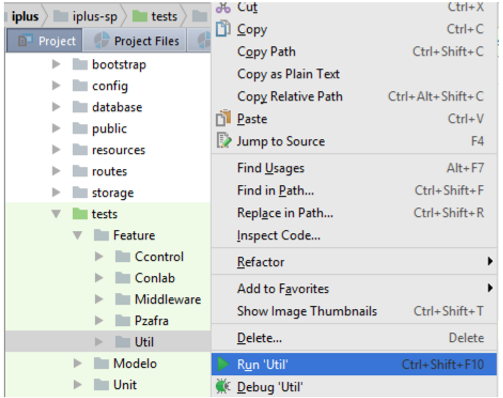
Task: Switch to the Project Files tab
Action: [x=135, y=41]
